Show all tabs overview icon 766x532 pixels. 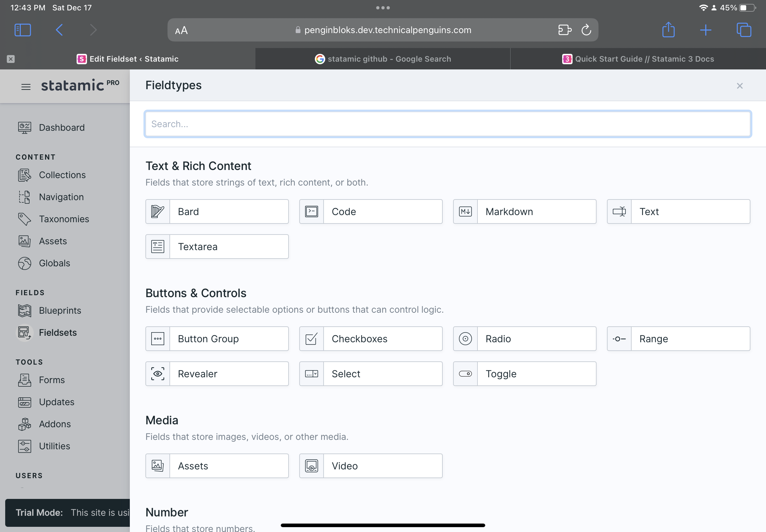[x=744, y=30]
